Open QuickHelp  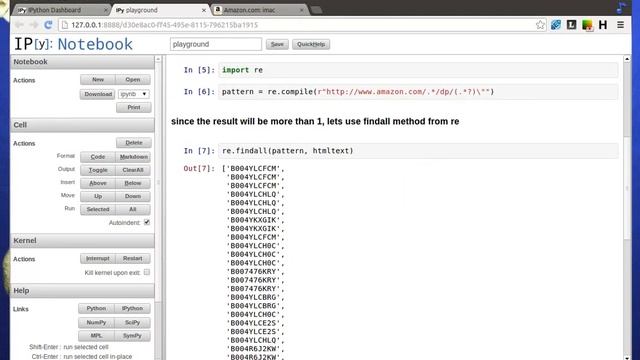311,44
